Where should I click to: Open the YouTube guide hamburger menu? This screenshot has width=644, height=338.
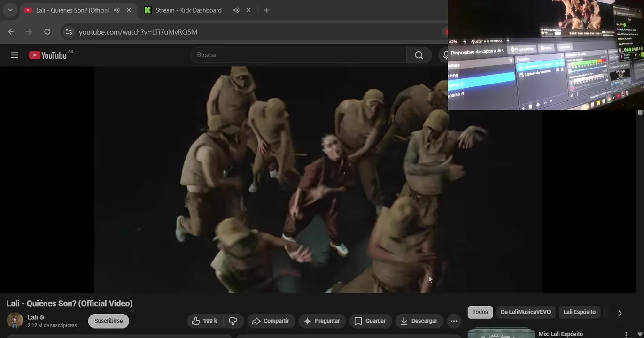[x=15, y=55]
